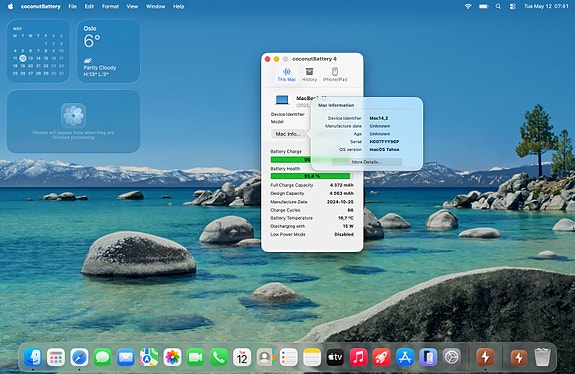The image size is (575, 374).
Task: Open Launchpad apps from the Dock
Action: coord(56,357)
